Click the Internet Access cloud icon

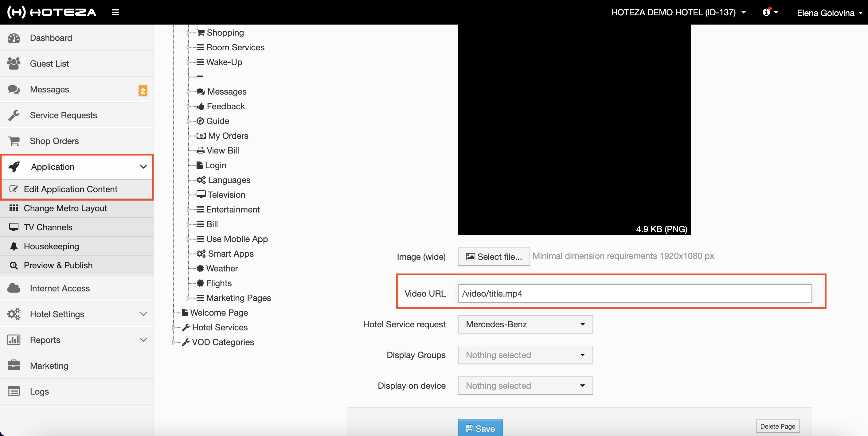point(14,288)
